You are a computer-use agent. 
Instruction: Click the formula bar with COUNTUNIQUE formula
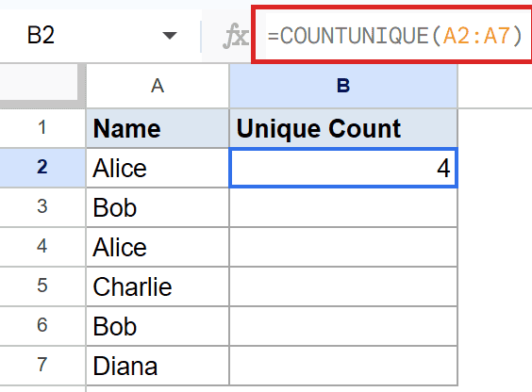point(393,35)
